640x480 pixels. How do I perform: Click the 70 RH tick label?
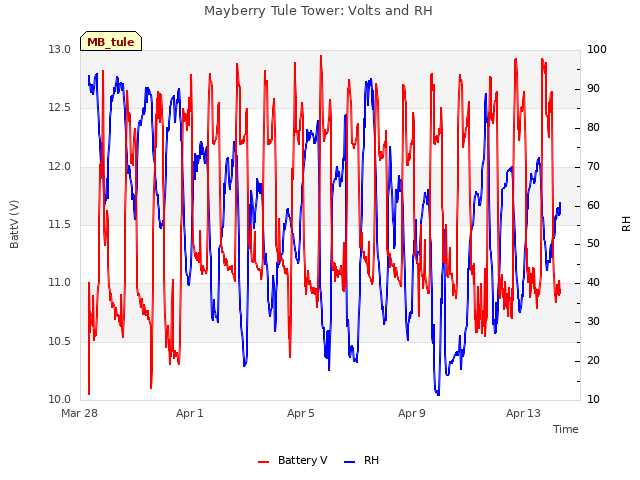tap(593, 167)
